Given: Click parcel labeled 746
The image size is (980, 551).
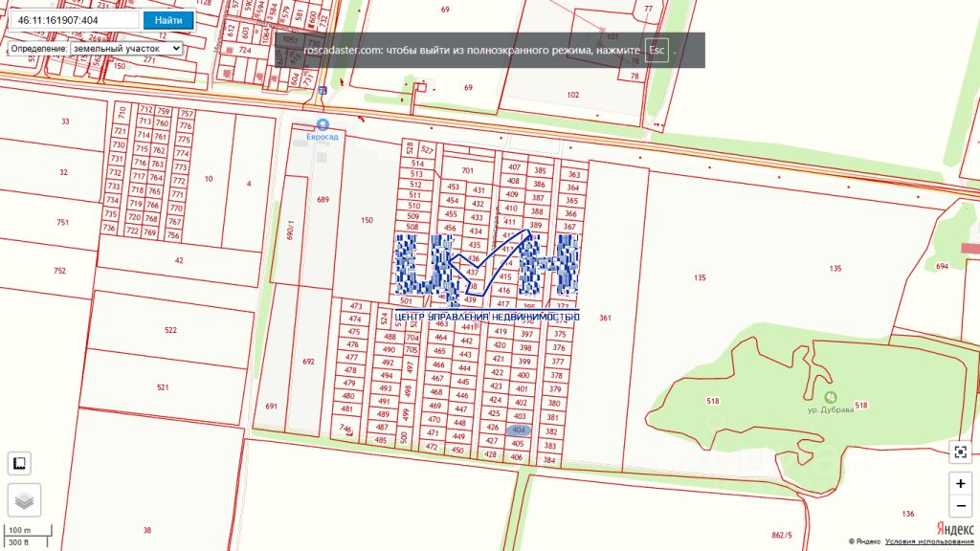Looking at the screenshot, I should 345,429.
